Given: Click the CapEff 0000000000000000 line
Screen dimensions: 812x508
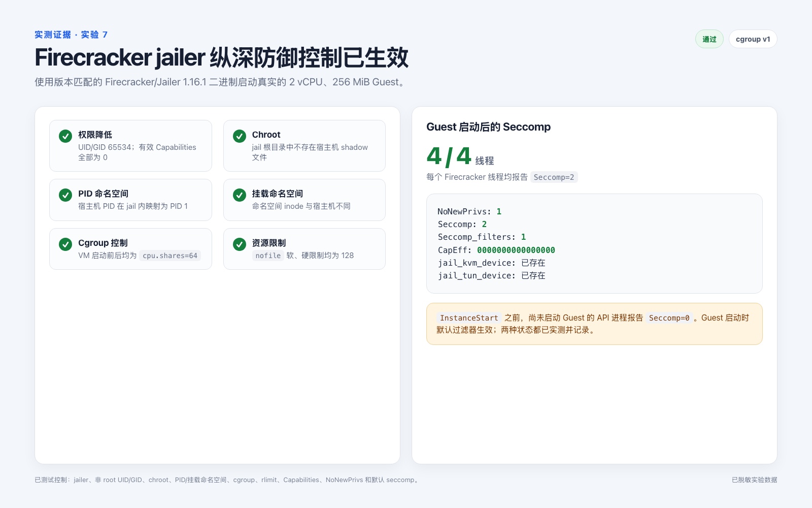Looking at the screenshot, I should pyautogui.click(x=496, y=250).
